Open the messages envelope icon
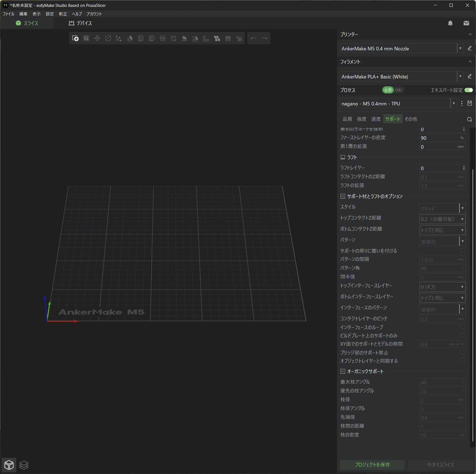476x474 pixels. [466, 23]
